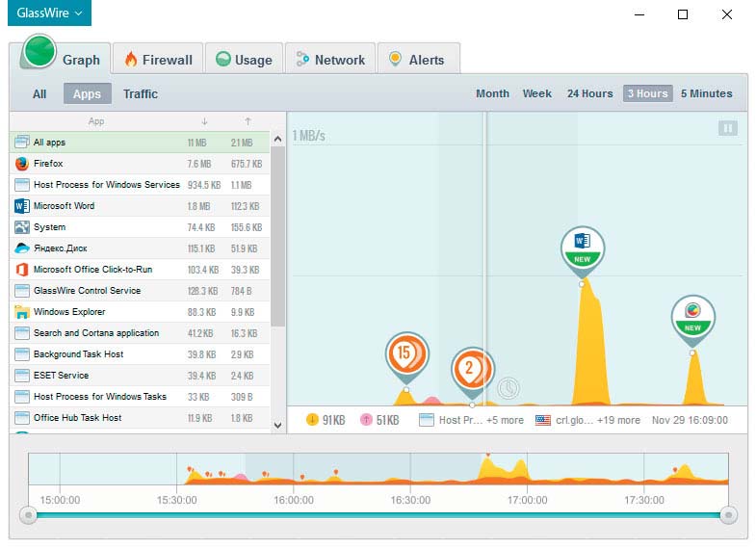This screenshot has height=548, width=756.
Task: Open the 2 alerts graph marker
Action: pos(472,370)
